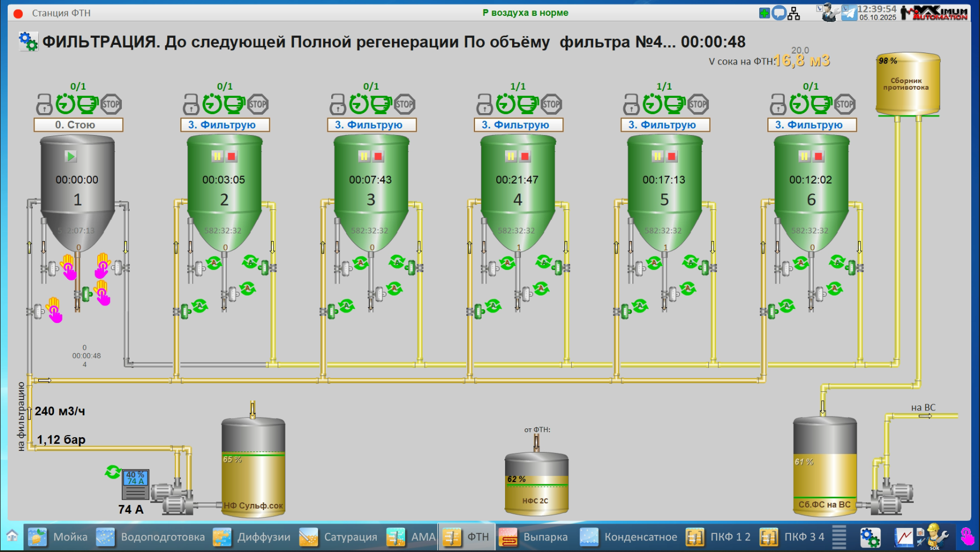Open the chat bubble icon in header
Viewport: 980px width, 552px height.
779,13
